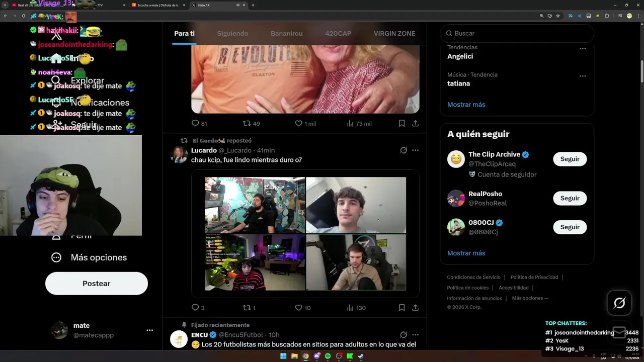
Task: Switch to Siguiendo tab
Action: pos(232,33)
